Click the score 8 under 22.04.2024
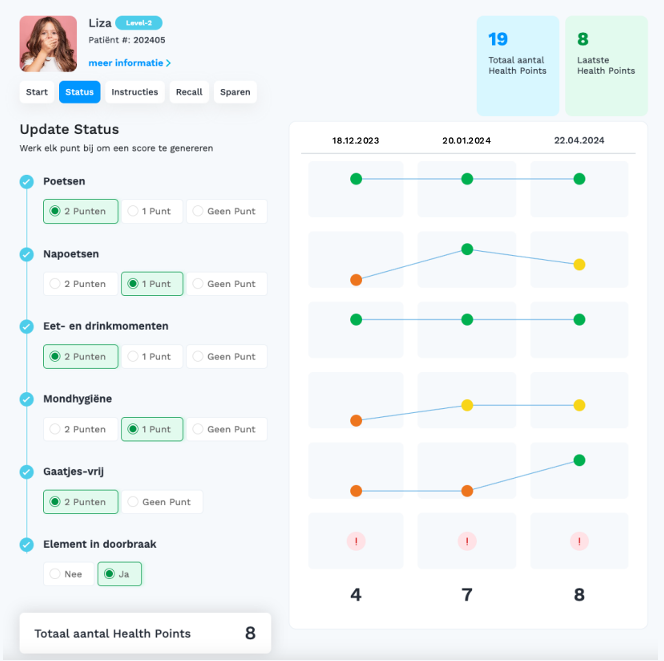Image resolution: width=664 pixels, height=661 pixels. (579, 595)
